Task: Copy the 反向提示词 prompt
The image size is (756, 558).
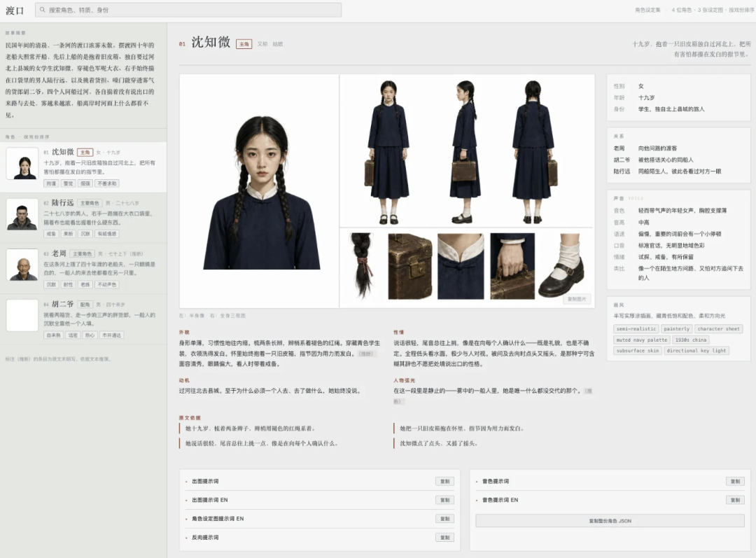Action: (x=444, y=537)
